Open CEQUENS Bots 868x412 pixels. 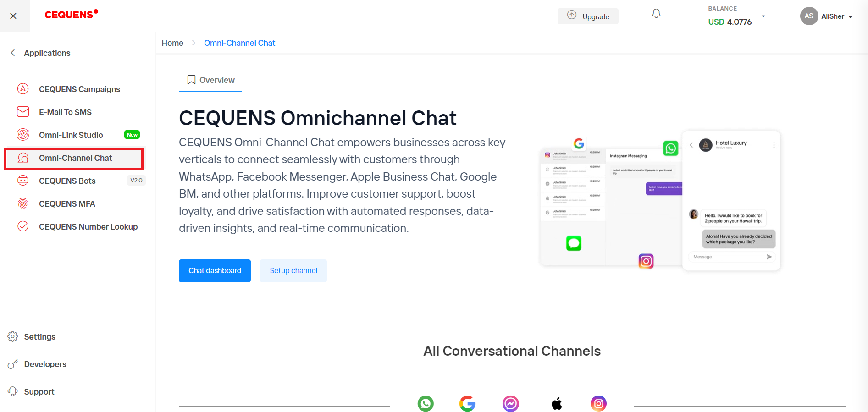coord(67,181)
